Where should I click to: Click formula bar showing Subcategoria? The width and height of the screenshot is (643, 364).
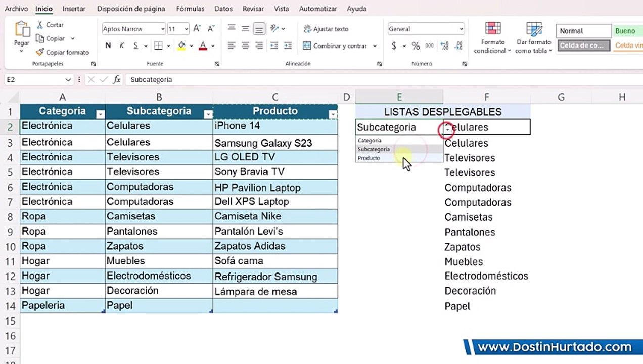(384, 80)
